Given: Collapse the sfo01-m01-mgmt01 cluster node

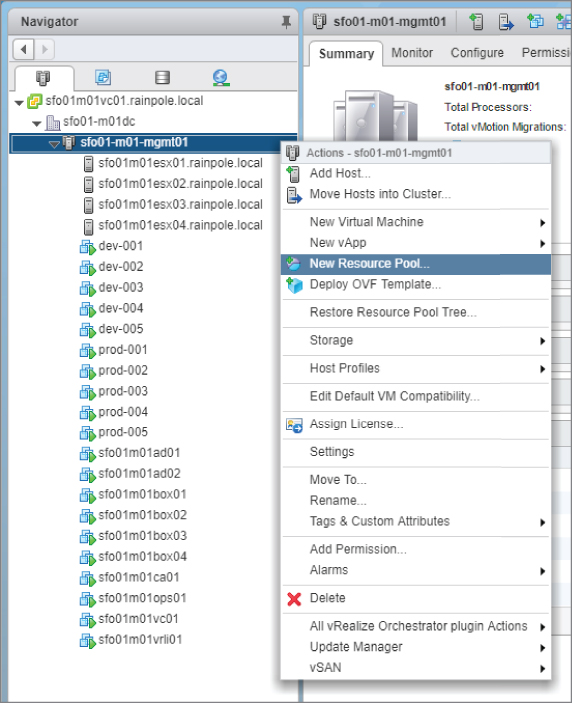Looking at the screenshot, I should [54, 144].
